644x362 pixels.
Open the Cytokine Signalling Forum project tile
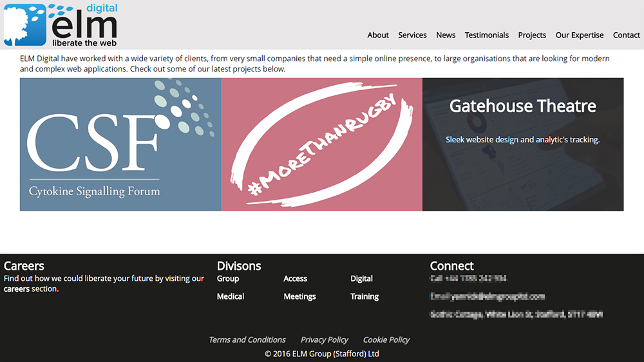coord(120,145)
